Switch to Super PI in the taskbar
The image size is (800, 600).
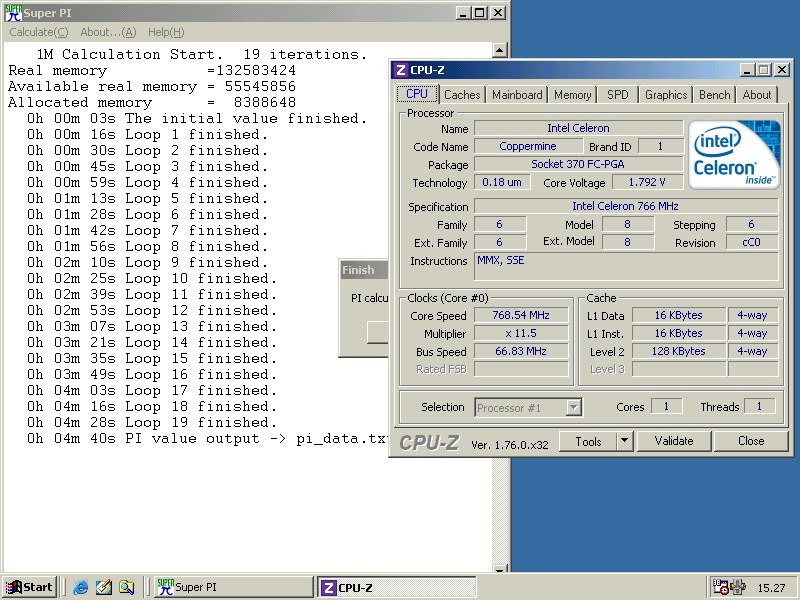[233, 587]
